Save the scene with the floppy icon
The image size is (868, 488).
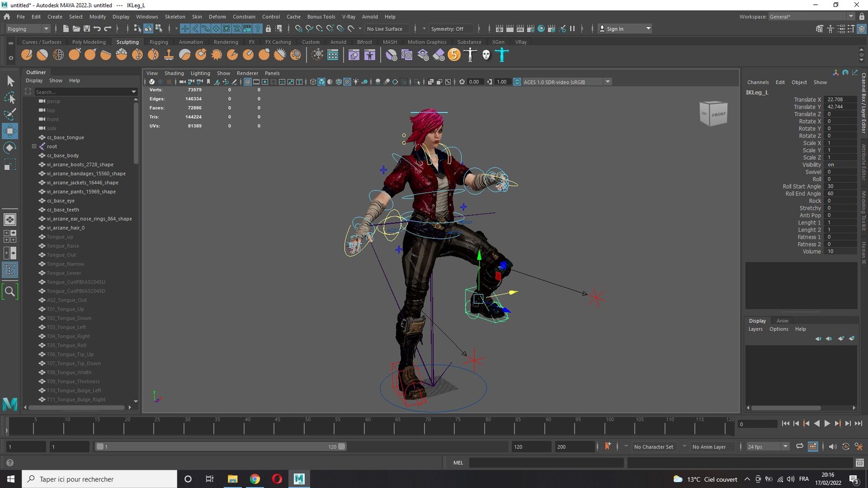tap(86, 29)
